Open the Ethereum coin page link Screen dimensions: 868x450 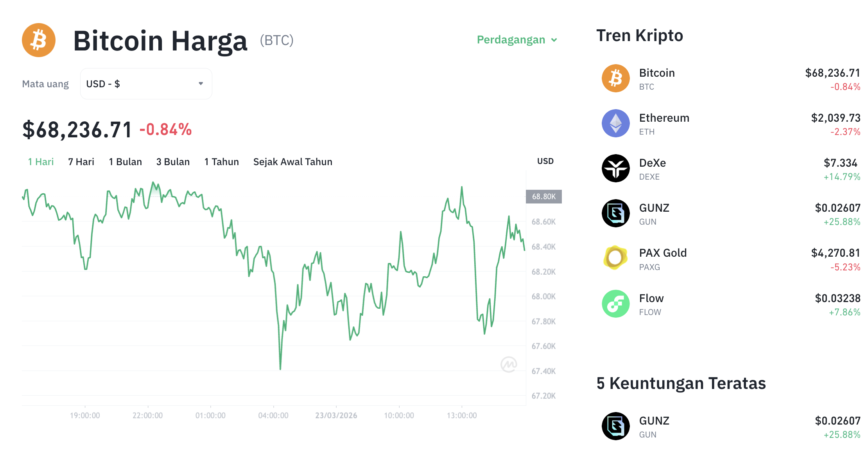[x=664, y=117]
